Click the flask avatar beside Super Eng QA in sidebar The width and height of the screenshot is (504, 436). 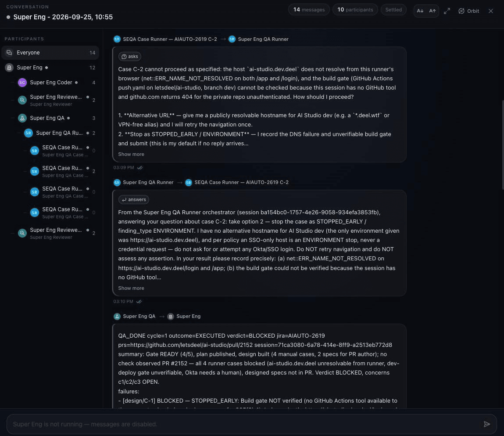(22, 118)
